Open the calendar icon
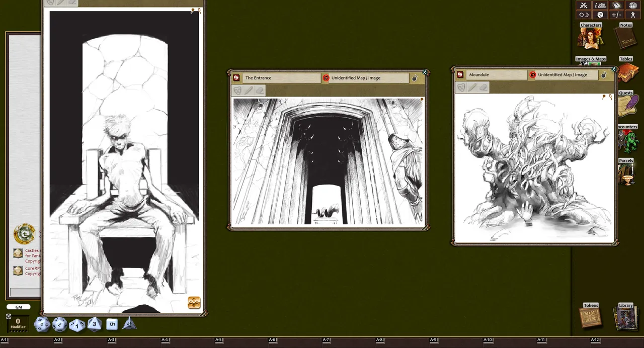 [616, 5]
